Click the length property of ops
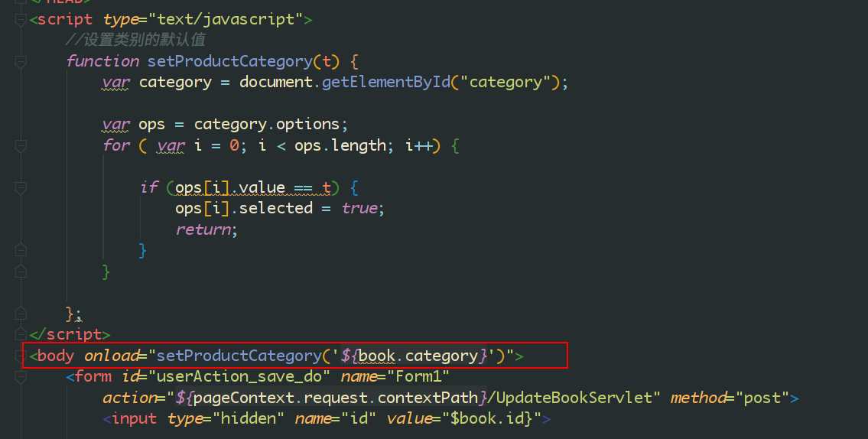Viewport: 868px width, 439px height. [x=358, y=145]
